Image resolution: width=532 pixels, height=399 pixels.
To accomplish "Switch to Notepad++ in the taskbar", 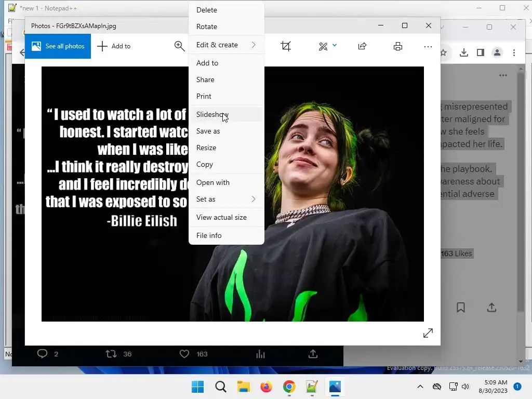I will coord(312,387).
